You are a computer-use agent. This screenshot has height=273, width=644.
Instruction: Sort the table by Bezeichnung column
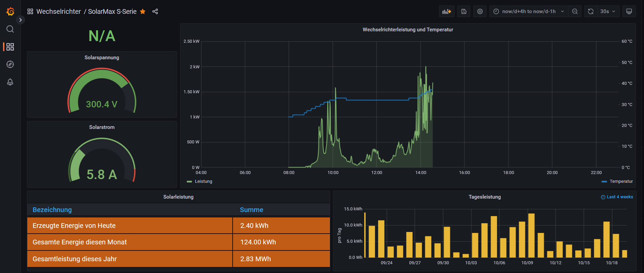click(x=52, y=210)
